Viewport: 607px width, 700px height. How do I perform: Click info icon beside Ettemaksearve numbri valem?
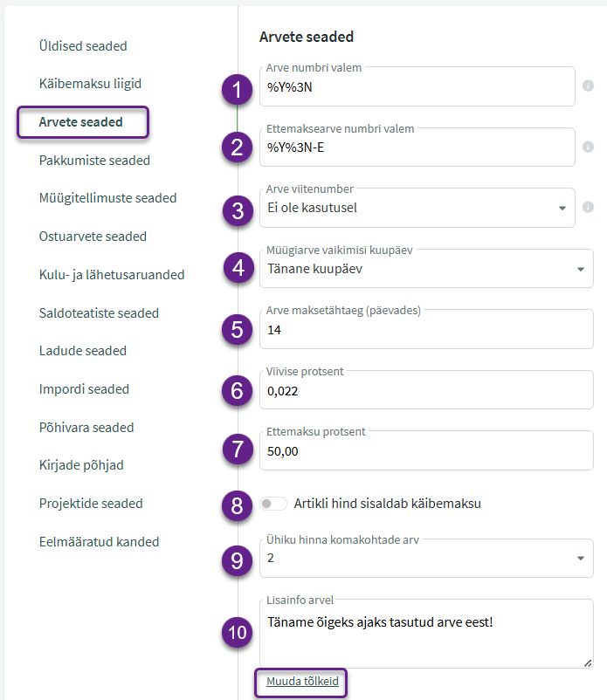(x=588, y=147)
